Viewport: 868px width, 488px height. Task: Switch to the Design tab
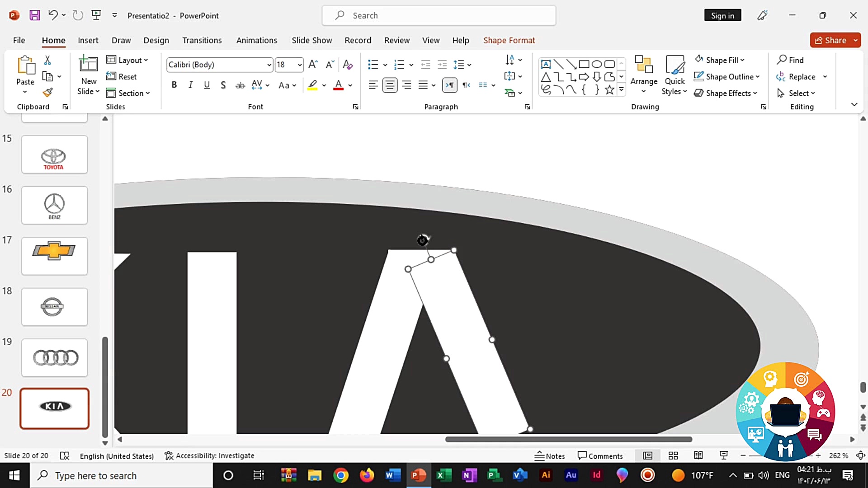click(x=156, y=40)
